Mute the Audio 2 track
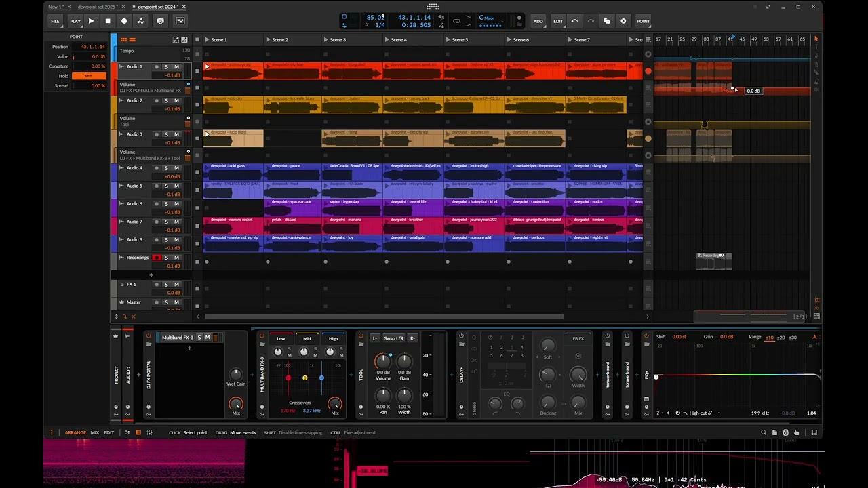This screenshot has width=868, height=488. pos(176,100)
